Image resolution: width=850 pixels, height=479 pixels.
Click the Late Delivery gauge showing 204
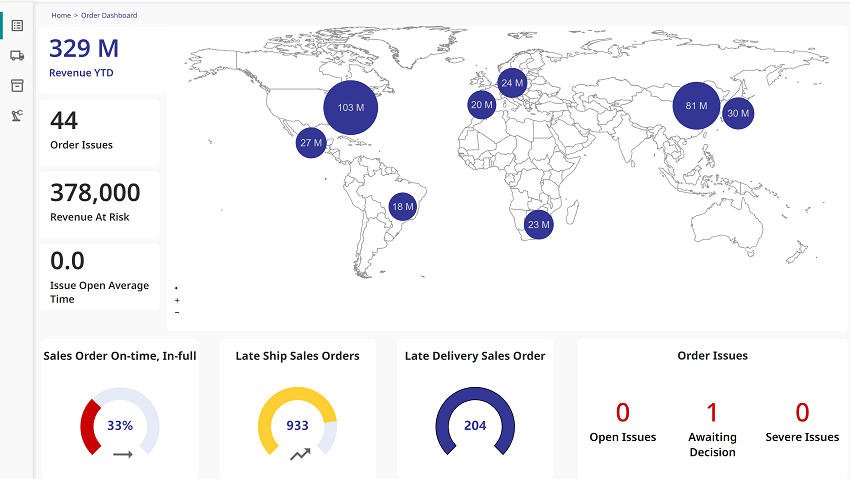475,425
